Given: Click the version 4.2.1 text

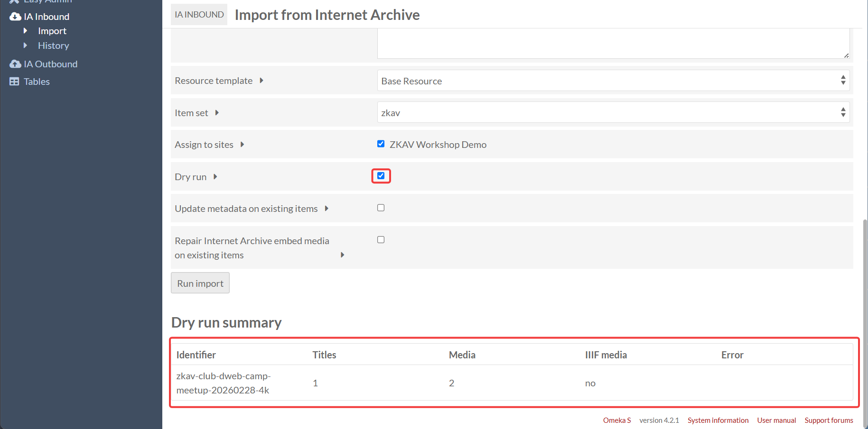Looking at the screenshot, I should tap(659, 420).
